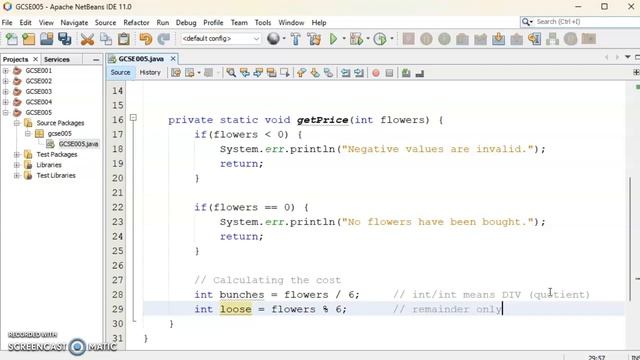Click the red Start Macro Recording icon
The width and height of the screenshot is (640, 360).
(x=376, y=73)
